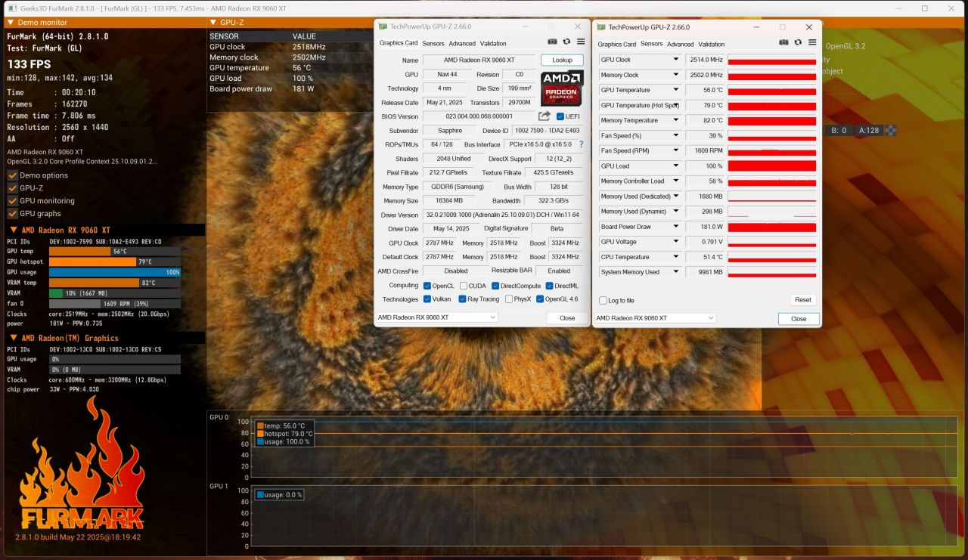Viewport: 968px width, 560px height.
Task: Uncheck the GPU-Z checkbox in Demo monitor
Action: (12, 188)
